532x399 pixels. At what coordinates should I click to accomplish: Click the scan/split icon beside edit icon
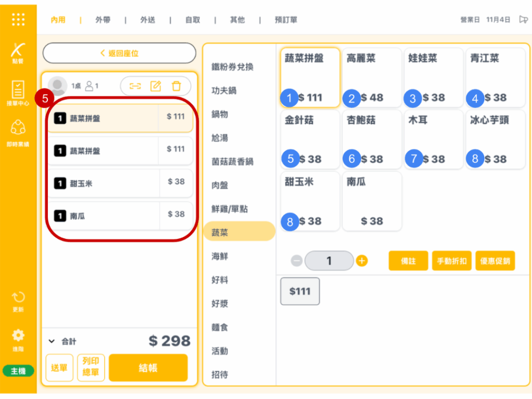(x=135, y=86)
